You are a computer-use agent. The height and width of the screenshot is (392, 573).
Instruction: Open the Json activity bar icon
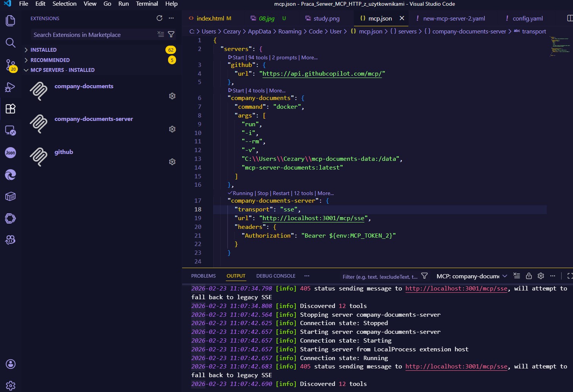10,153
